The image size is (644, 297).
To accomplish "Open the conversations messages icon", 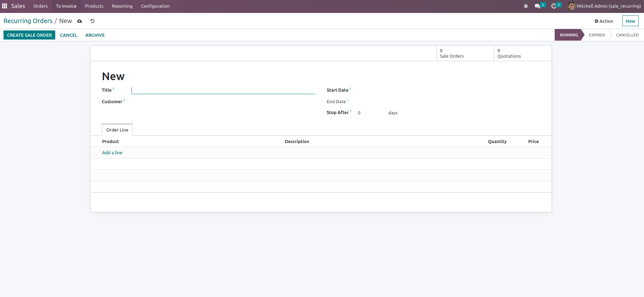I will point(537,6).
